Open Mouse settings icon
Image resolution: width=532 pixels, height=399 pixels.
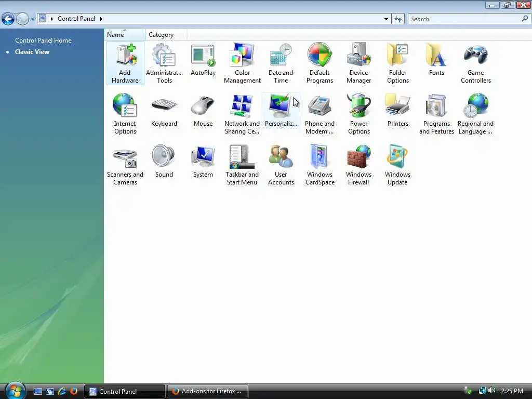click(x=203, y=111)
